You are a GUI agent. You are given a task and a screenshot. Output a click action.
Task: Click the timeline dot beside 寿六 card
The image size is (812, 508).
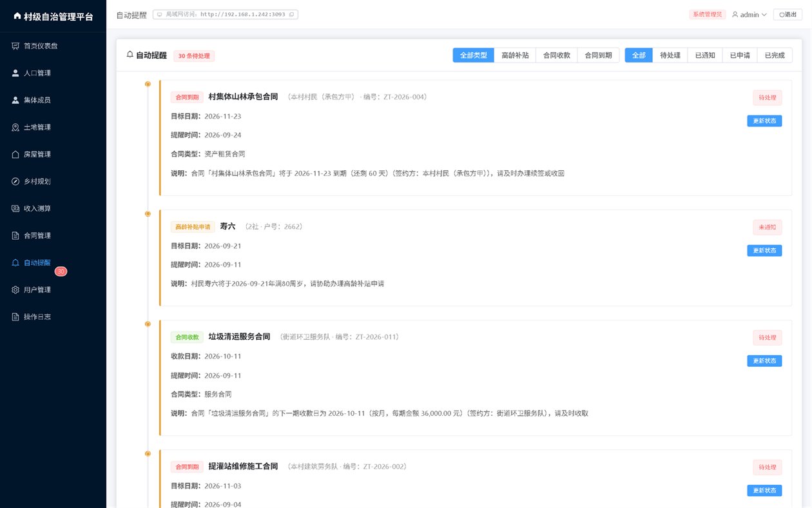(x=148, y=213)
